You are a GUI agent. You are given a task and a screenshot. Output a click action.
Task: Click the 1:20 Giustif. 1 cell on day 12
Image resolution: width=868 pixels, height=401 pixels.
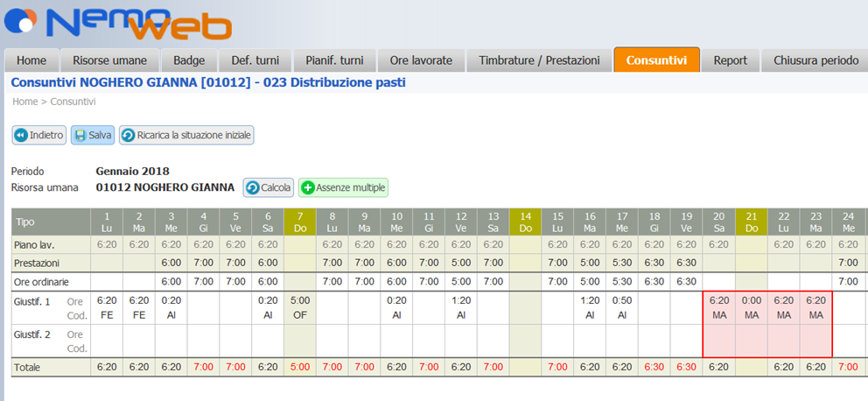point(460,301)
